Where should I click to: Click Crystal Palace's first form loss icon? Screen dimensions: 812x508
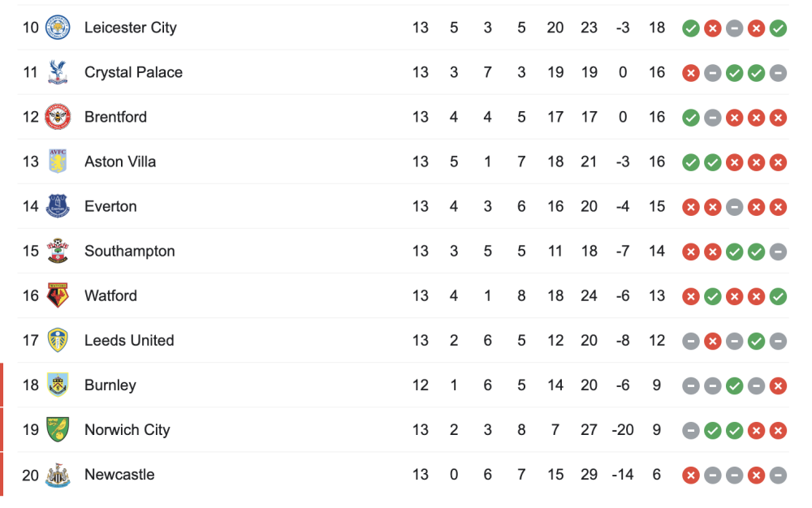(691, 73)
